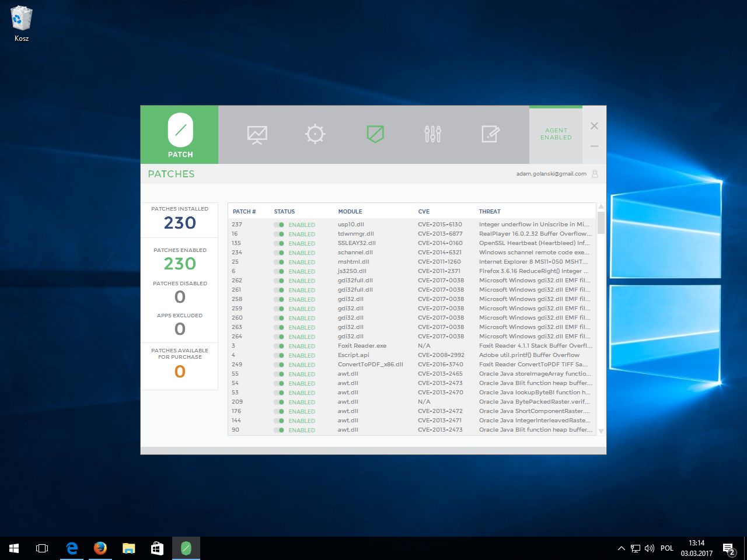Launch Microsoft Edge from taskbar

(x=71, y=548)
